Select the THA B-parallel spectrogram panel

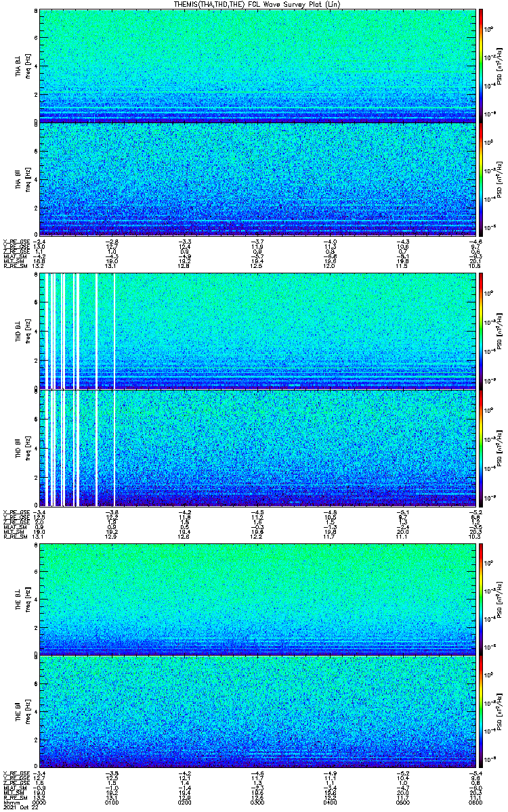coord(257,179)
